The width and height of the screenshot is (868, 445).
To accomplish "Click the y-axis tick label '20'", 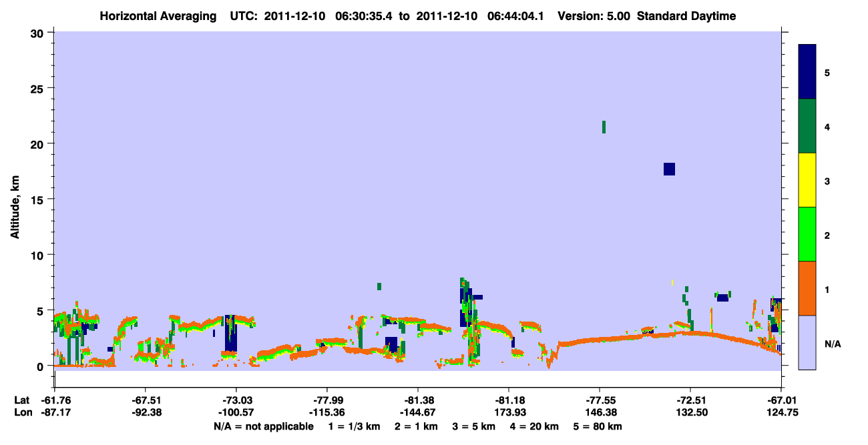I will click(39, 143).
